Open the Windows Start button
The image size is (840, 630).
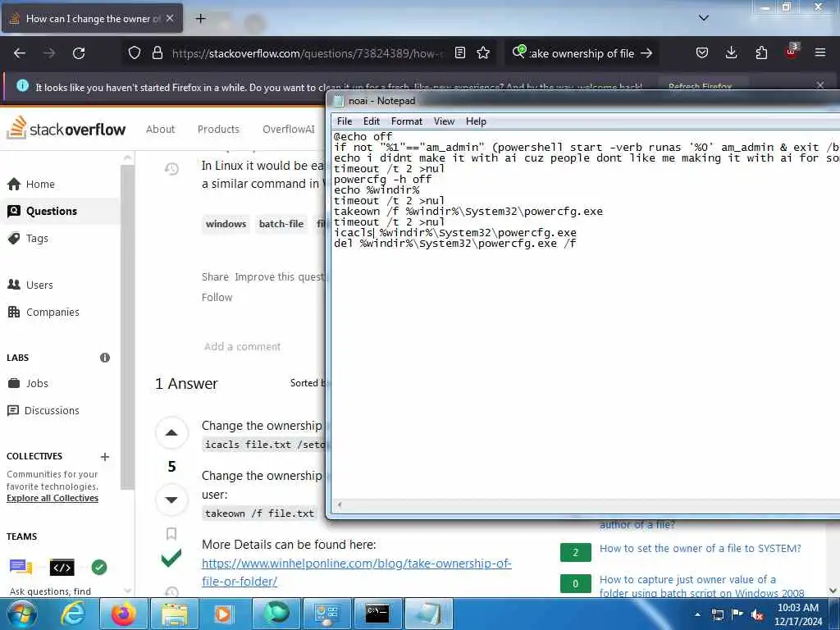tap(21, 614)
